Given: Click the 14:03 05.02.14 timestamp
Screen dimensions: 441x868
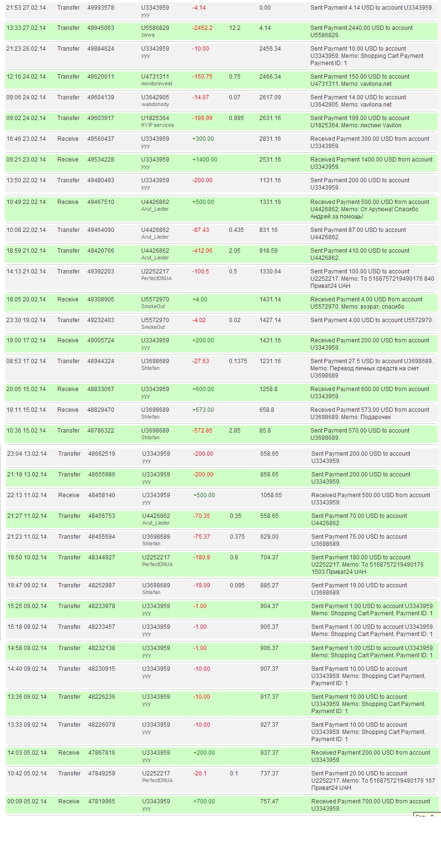Looking at the screenshot, I should click(x=27, y=753).
